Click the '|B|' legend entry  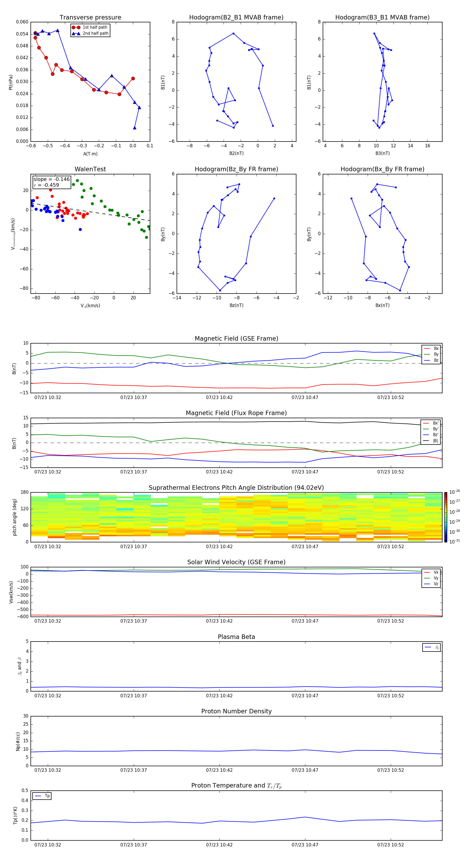(x=431, y=441)
